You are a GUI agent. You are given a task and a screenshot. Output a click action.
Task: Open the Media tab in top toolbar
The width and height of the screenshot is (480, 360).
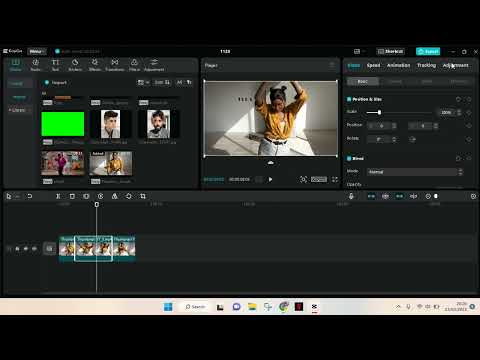15,65
